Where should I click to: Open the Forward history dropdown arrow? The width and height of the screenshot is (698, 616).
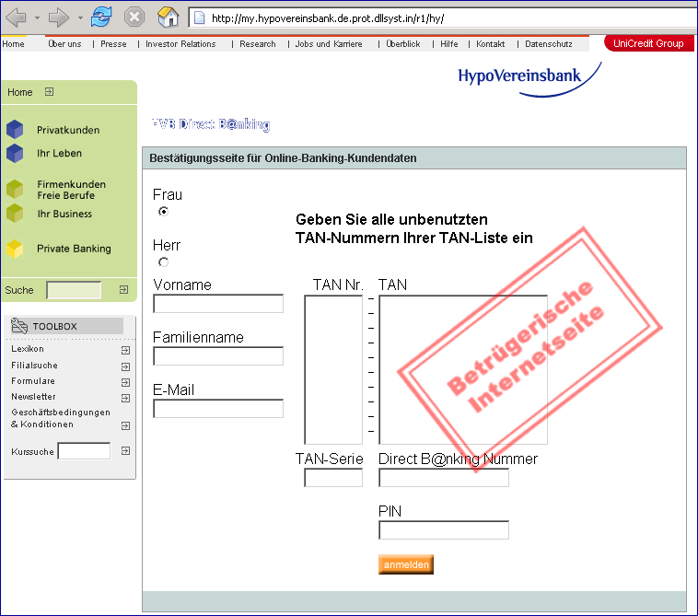coord(80,18)
